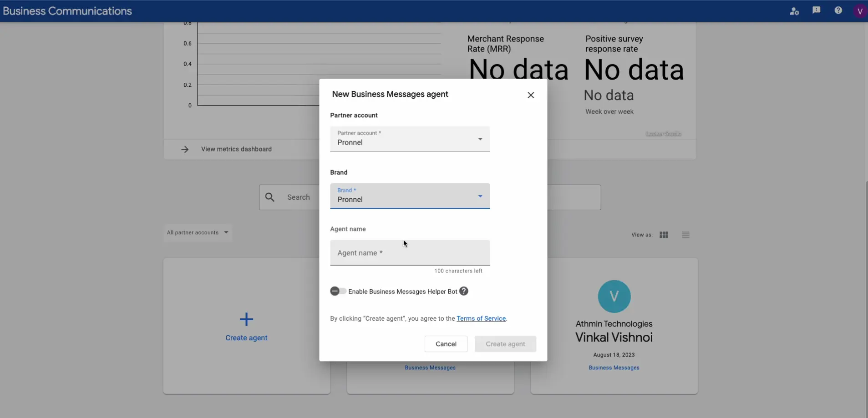Open the Vinkal Vishnoi agent avatar

click(x=614, y=297)
